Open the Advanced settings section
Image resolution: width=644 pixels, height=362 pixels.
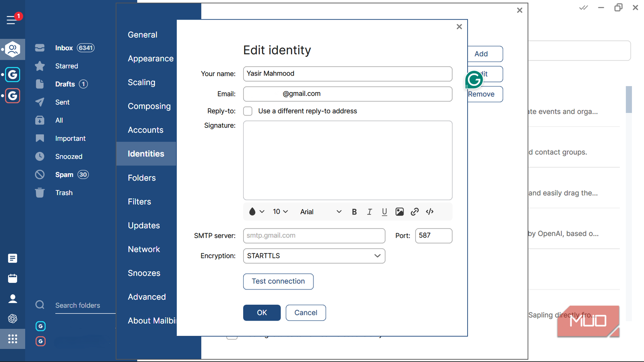[x=147, y=296]
